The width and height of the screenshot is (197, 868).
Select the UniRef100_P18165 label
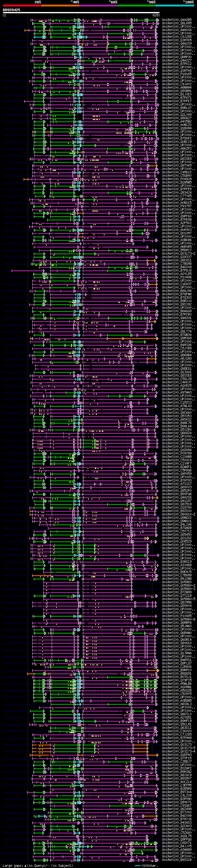pos(177,74)
